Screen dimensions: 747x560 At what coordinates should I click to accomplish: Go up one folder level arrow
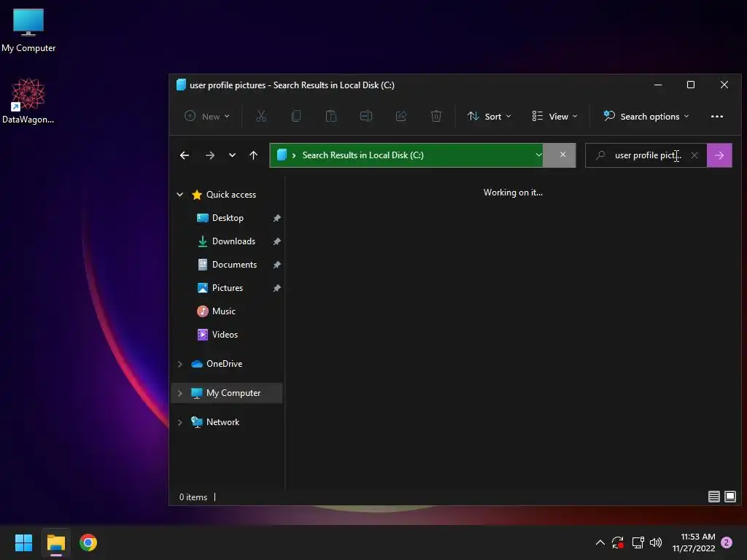[x=253, y=155]
